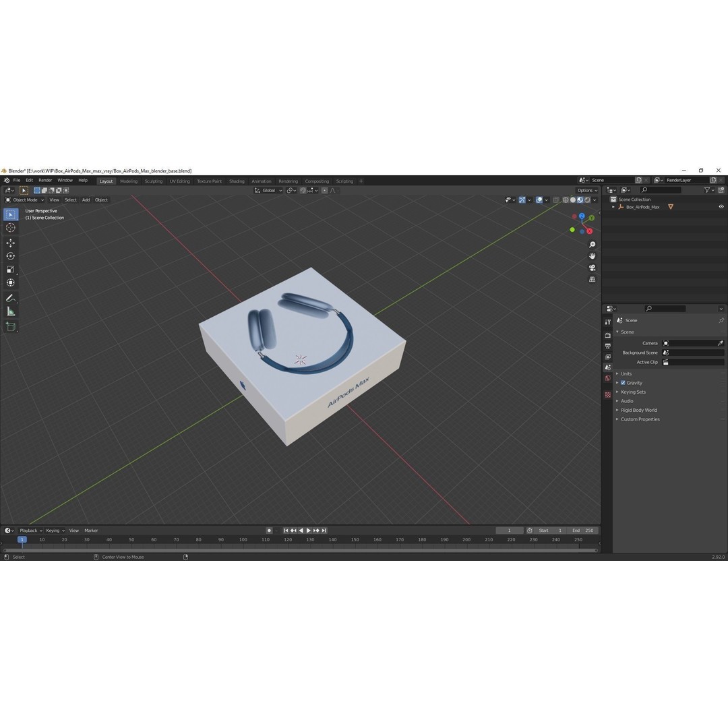Uncheck the Gravity checkbox

[x=623, y=383]
